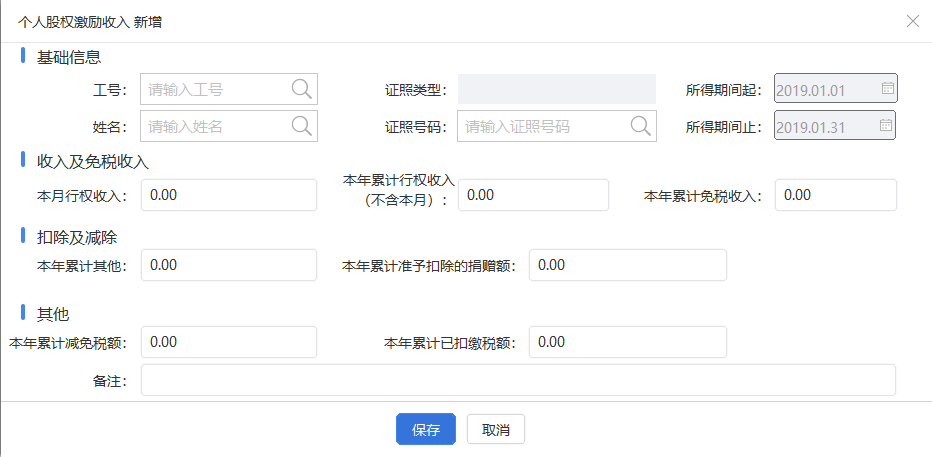This screenshot has width=932, height=457.
Task: Click the search icon in 工号 field
Action: point(302,89)
